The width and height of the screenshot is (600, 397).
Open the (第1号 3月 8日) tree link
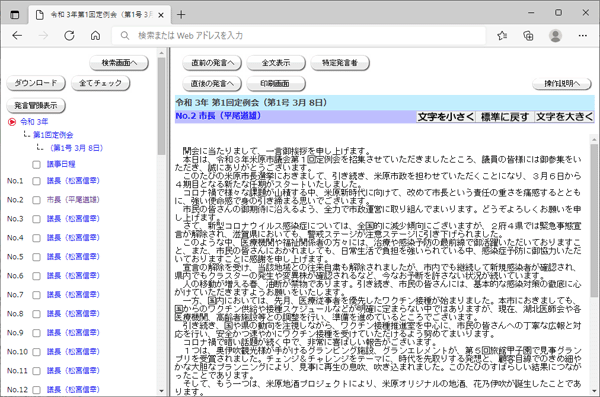[77, 148]
